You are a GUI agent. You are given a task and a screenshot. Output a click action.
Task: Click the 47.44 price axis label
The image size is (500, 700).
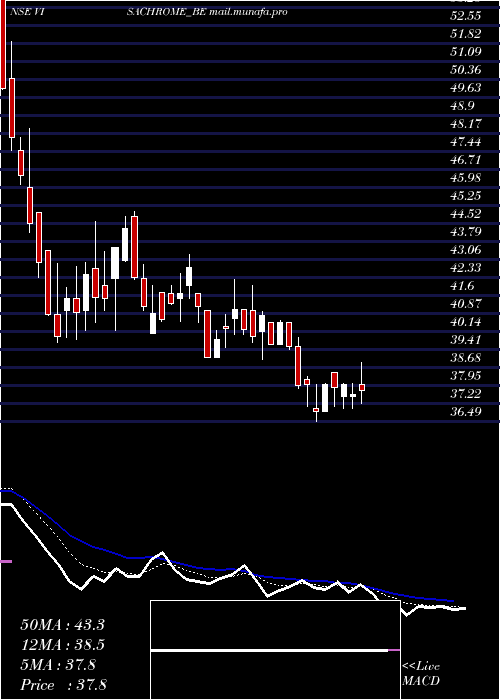click(x=464, y=142)
